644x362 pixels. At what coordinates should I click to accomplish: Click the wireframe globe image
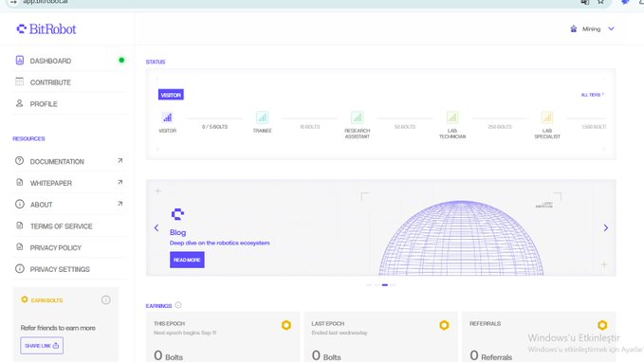[461, 238]
